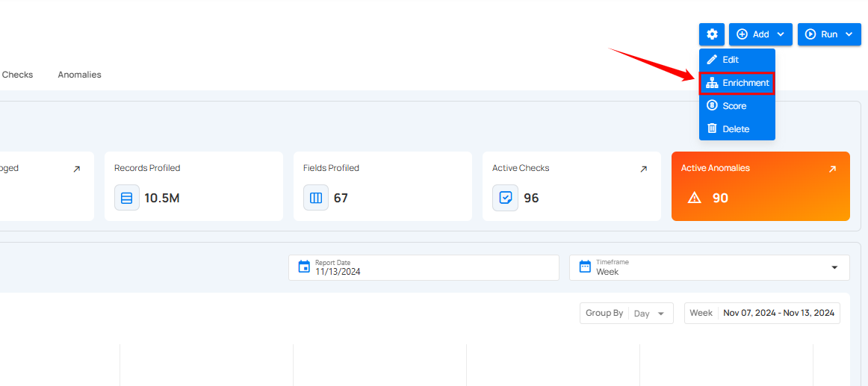Click the Timeframe calendar icon
This screenshot has height=386, width=868.
click(585, 267)
